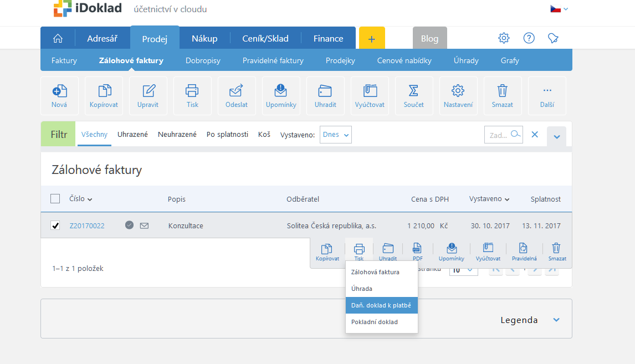Open the help question mark icon
This screenshot has width=635, height=364.
click(529, 38)
